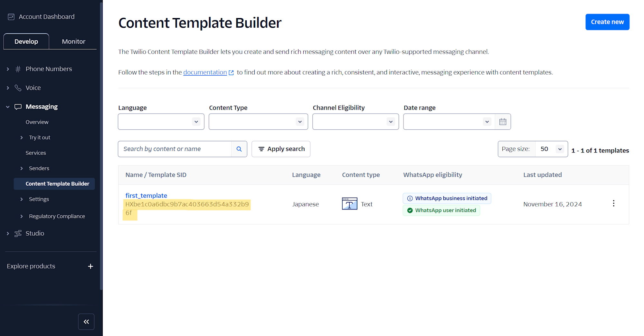Click the Language column header
Image resolution: width=644 pixels, height=336 pixels.
pyautogui.click(x=306, y=175)
